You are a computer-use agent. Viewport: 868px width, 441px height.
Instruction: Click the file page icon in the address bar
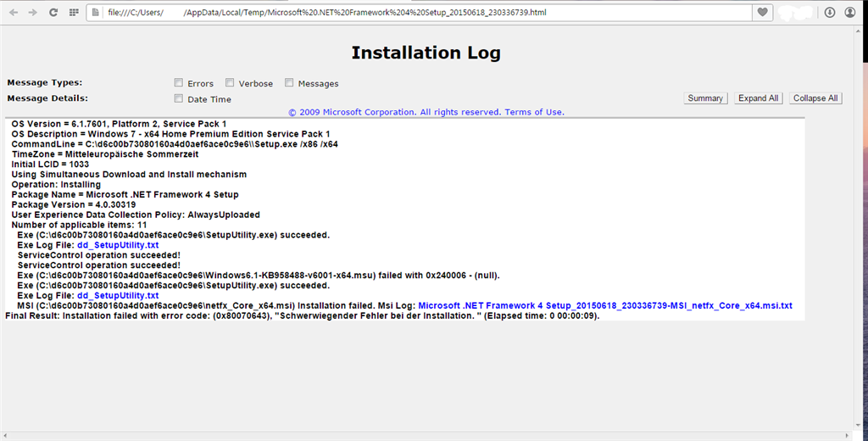click(x=96, y=12)
